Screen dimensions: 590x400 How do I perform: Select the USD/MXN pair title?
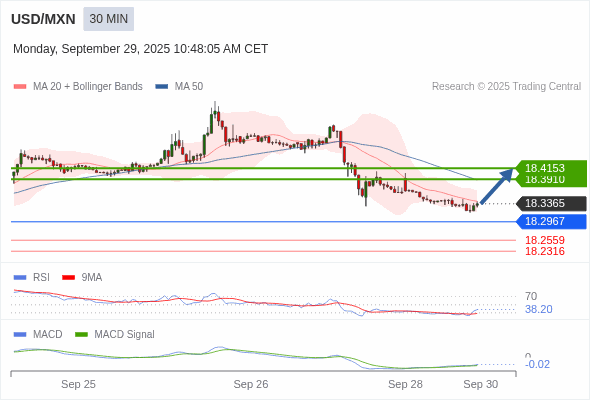(43, 19)
